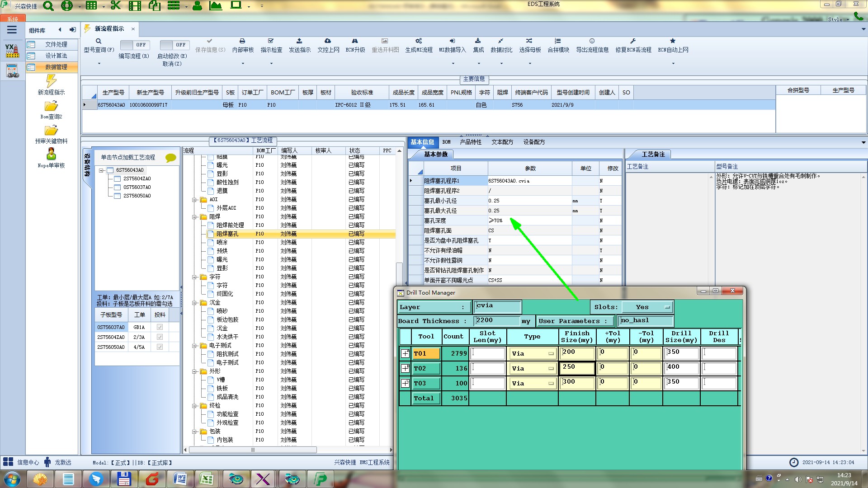Click the 数据管理 sidebar button
The height and width of the screenshot is (488, 868).
(x=56, y=67)
